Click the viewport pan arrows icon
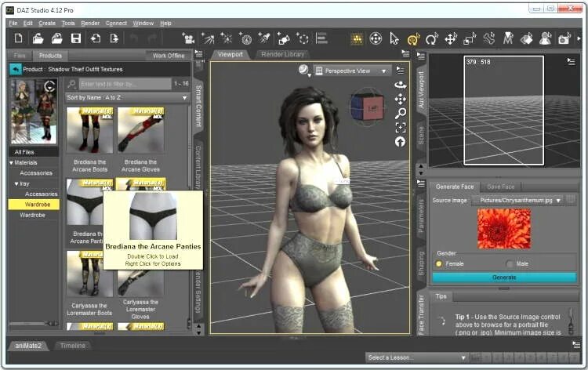588x370 pixels. click(401, 99)
